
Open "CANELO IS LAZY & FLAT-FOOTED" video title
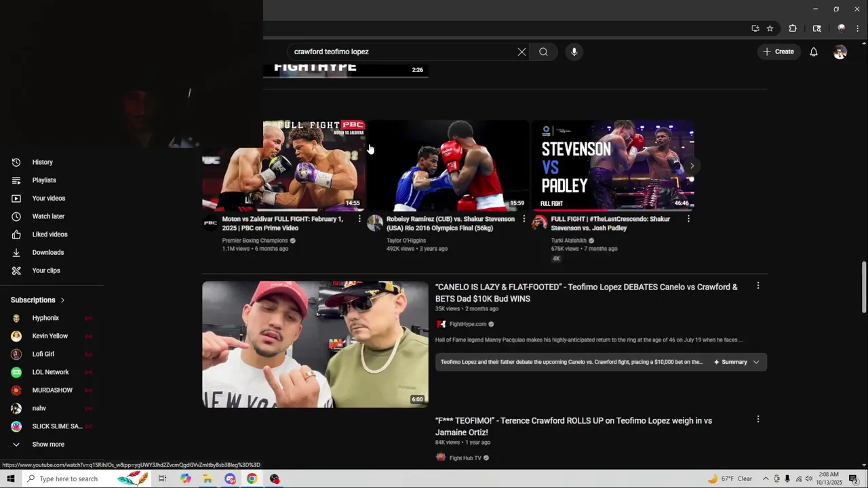[587, 293]
